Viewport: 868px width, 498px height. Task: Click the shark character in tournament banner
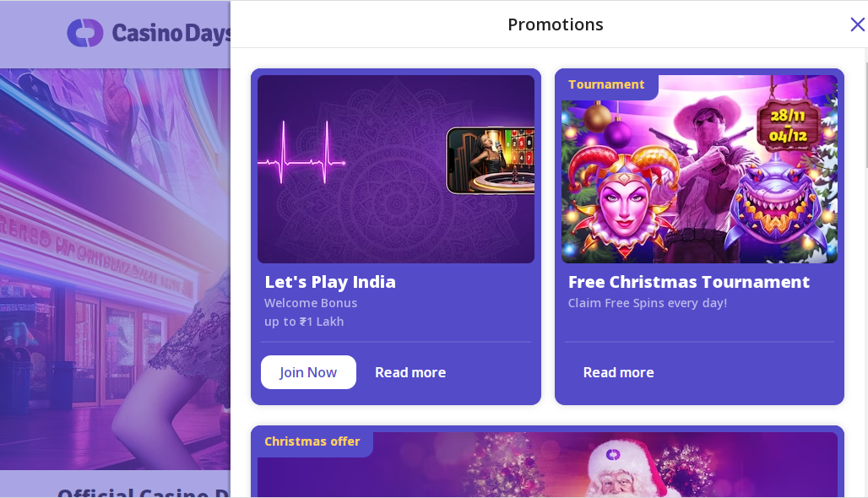click(x=773, y=205)
